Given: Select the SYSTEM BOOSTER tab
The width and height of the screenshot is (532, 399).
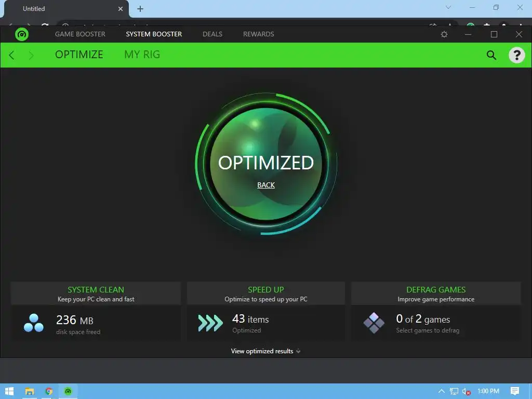Looking at the screenshot, I should tap(154, 34).
